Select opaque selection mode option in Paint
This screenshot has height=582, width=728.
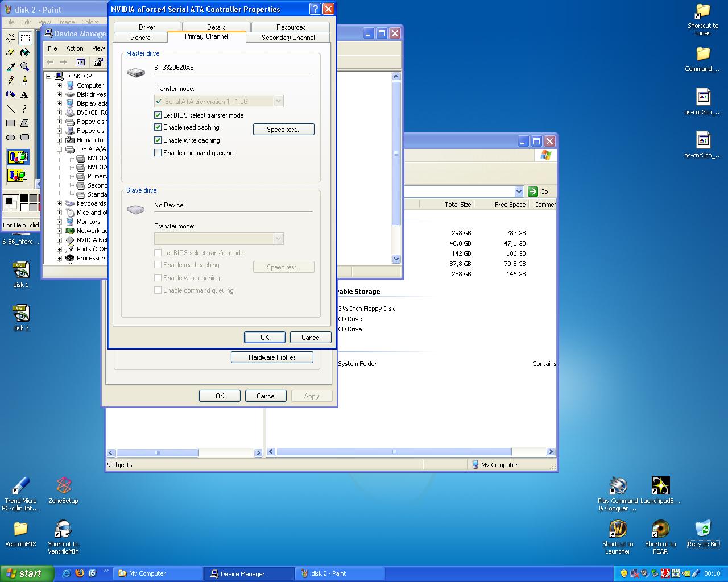(x=18, y=156)
